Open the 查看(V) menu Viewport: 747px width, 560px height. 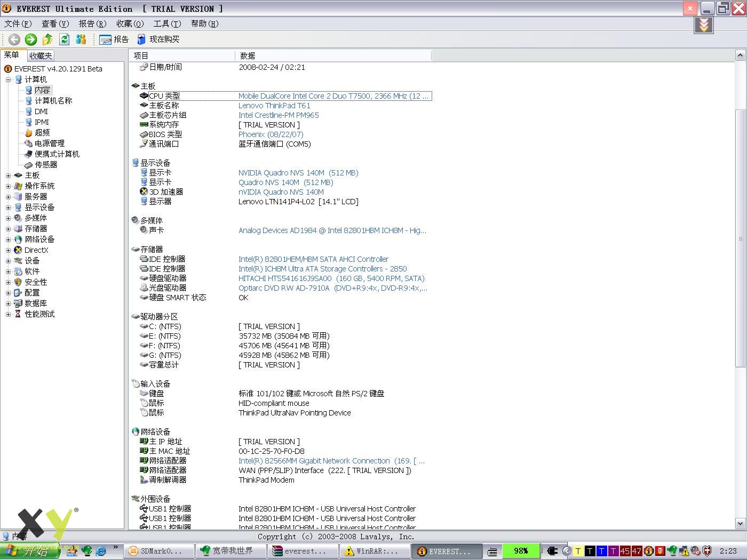click(x=55, y=23)
